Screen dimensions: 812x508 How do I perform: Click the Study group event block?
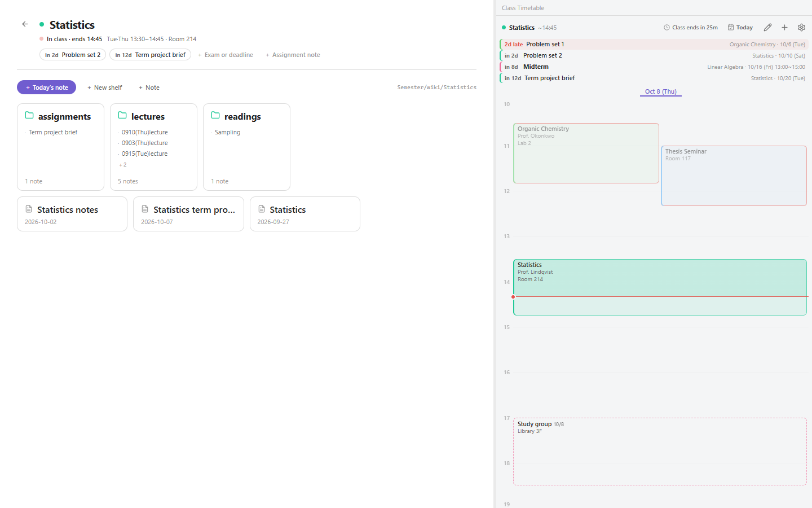(x=660, y=452)
